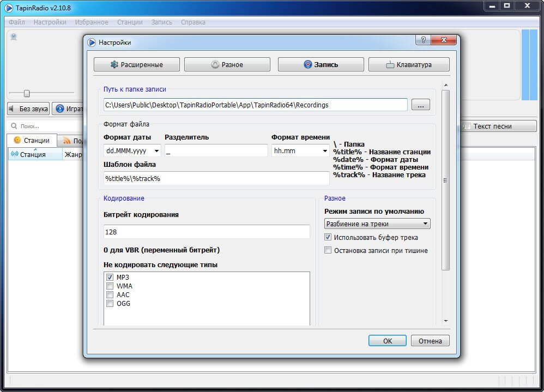Confirm settings with OK button
This screenshot has width=544, height=392.
pos(388,341)
